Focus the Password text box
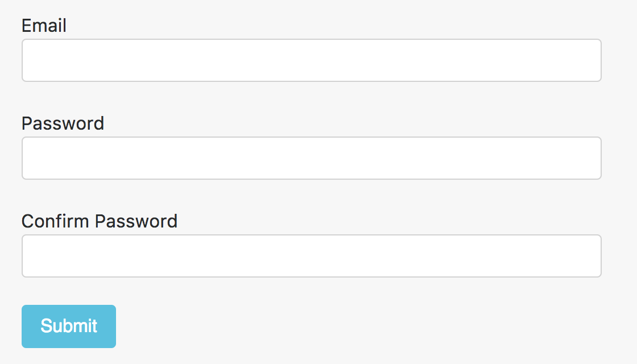 311,158
